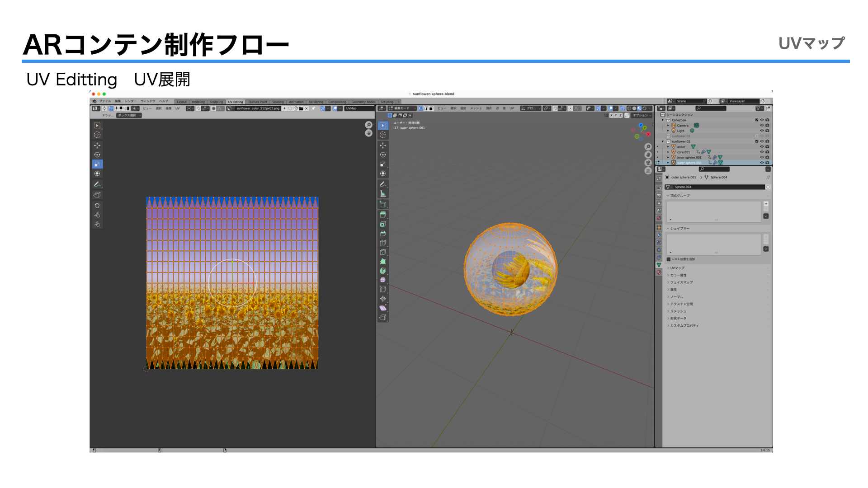This screenshot has width=868, height=488.
Task: Hide the Light object in outliner
Action: click(762, 131)
